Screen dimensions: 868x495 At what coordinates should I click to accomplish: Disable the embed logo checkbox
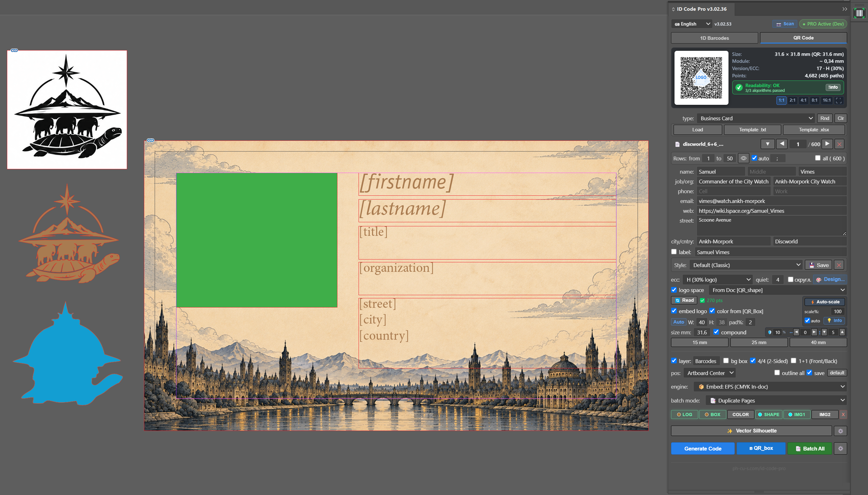point(674,311)
